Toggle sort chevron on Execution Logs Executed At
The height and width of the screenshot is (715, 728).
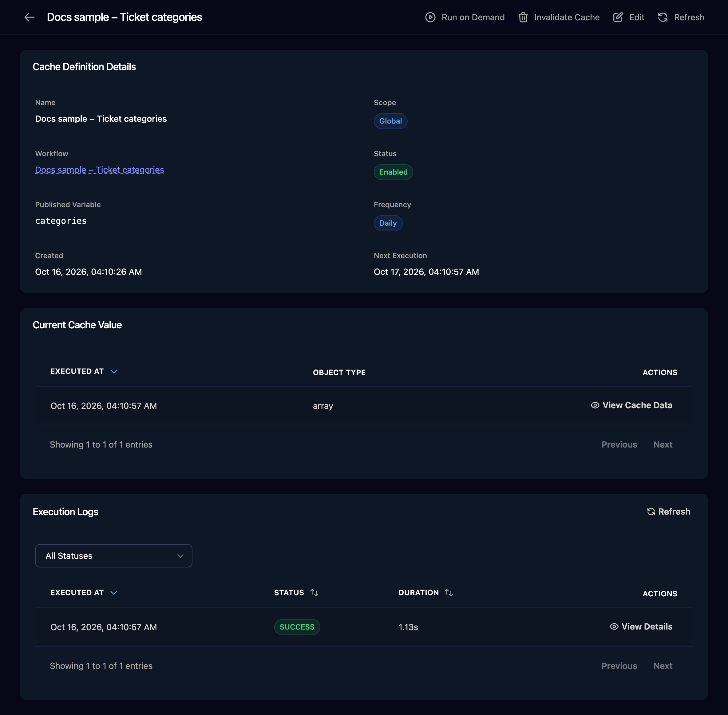point(113,593)
